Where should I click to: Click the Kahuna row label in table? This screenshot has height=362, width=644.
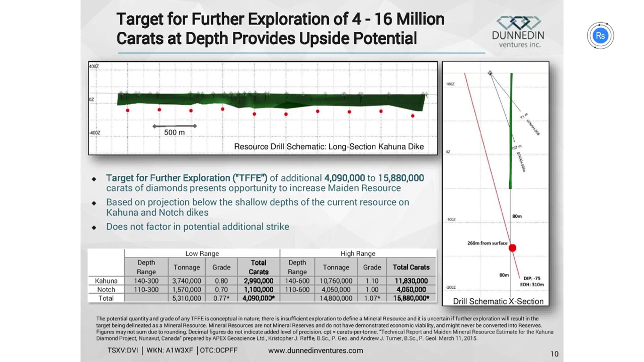coord(106,281)
